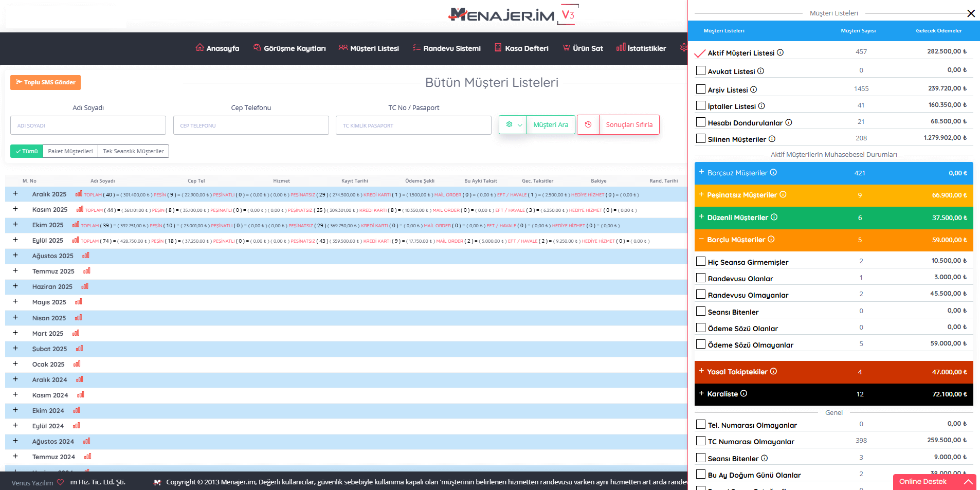The height and width of the screenshot is (490, 980).
Task: Switch to the Paket Müşterileri tab
Action: pyautogui.click(x=70, y=151)
